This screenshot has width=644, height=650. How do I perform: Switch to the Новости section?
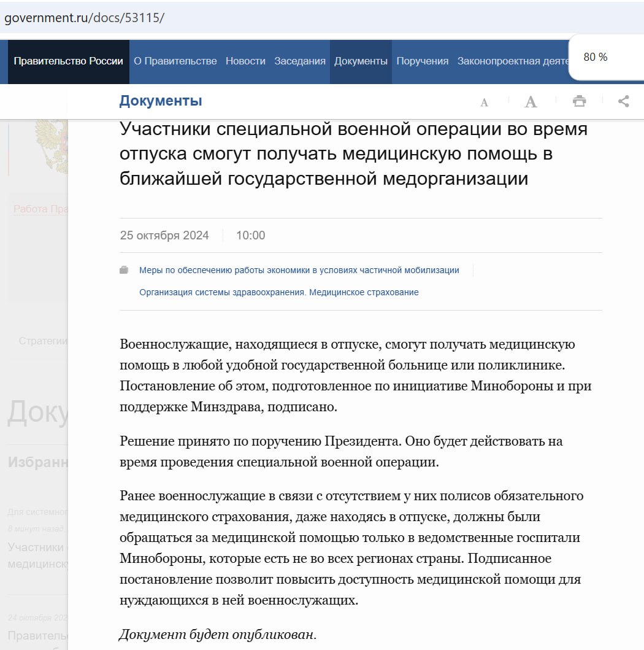[x=245, y=61]
